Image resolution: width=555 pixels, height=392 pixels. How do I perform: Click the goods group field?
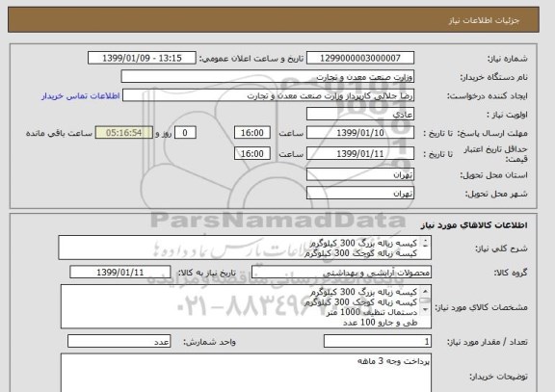(341, 273)
